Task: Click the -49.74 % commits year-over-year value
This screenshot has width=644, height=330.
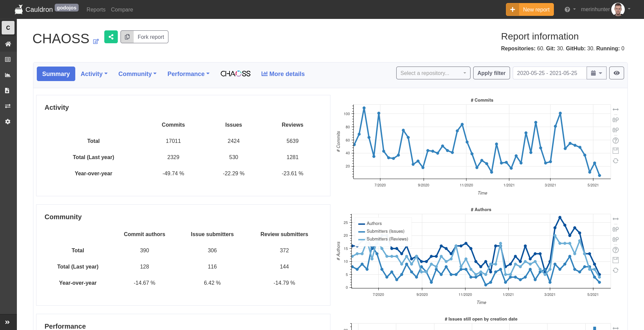Action: tap(173, 173)
